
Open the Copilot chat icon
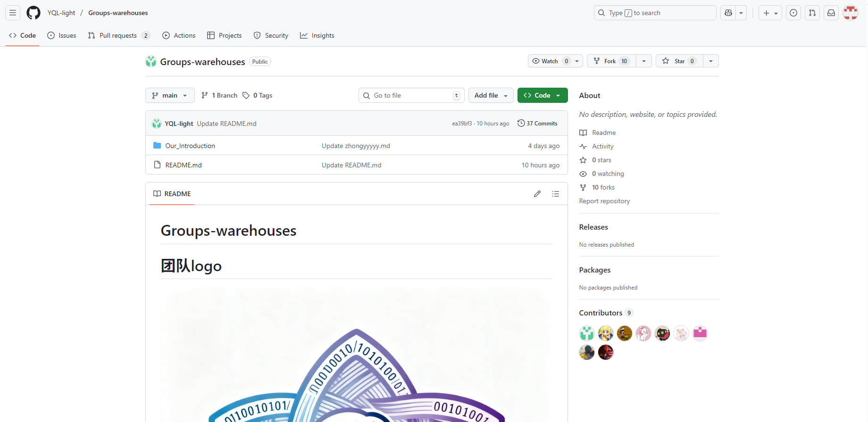pyautogui.click(x=728, y=13)
